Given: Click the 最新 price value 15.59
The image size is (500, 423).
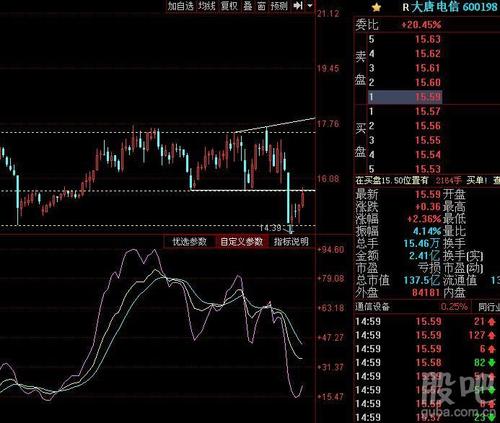Looking at the screenshot, I should [x=428, y=194].
